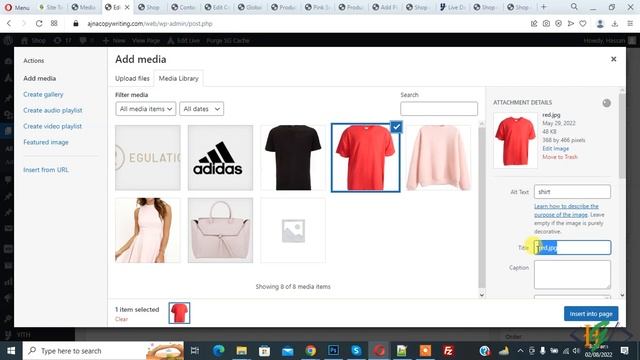Close the Add media dialog
Image resolution: width=640 pixels, height=360 pixels.
click(x=613, y=59)
